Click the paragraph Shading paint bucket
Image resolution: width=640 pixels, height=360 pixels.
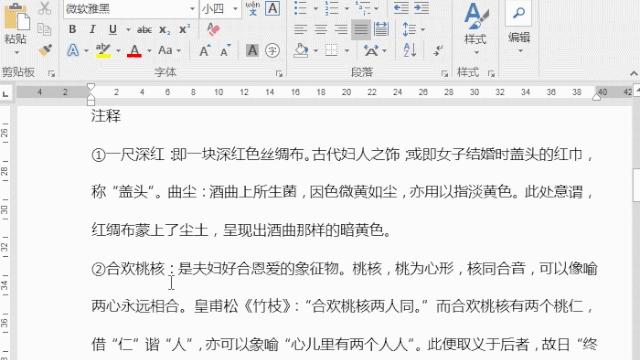(x=301, y=51)
